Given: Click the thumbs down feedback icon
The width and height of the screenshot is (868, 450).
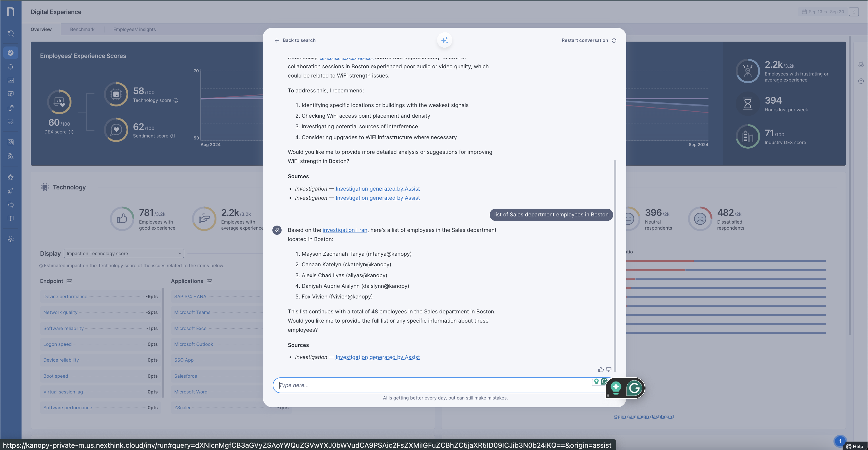Looking at the screenshot, I should coord(609,369).
